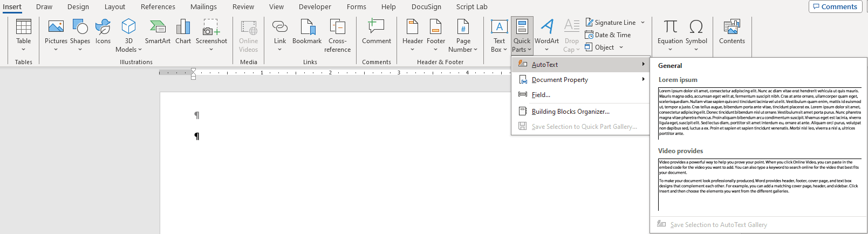Open the View tab
This screenshot has height=234, width=868.
(276, 7)
